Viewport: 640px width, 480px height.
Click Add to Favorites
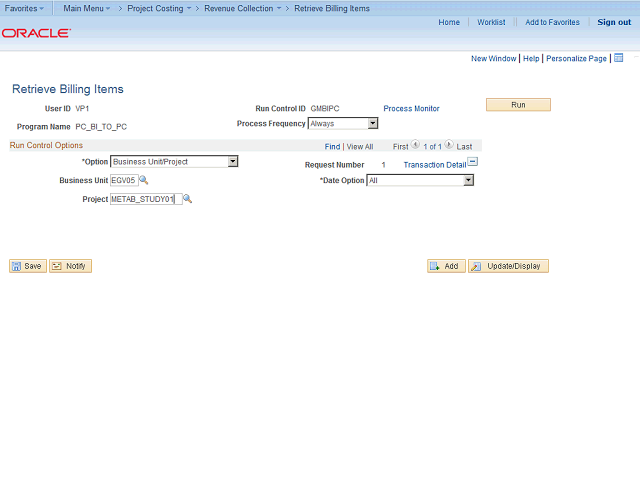pos(552,22)
